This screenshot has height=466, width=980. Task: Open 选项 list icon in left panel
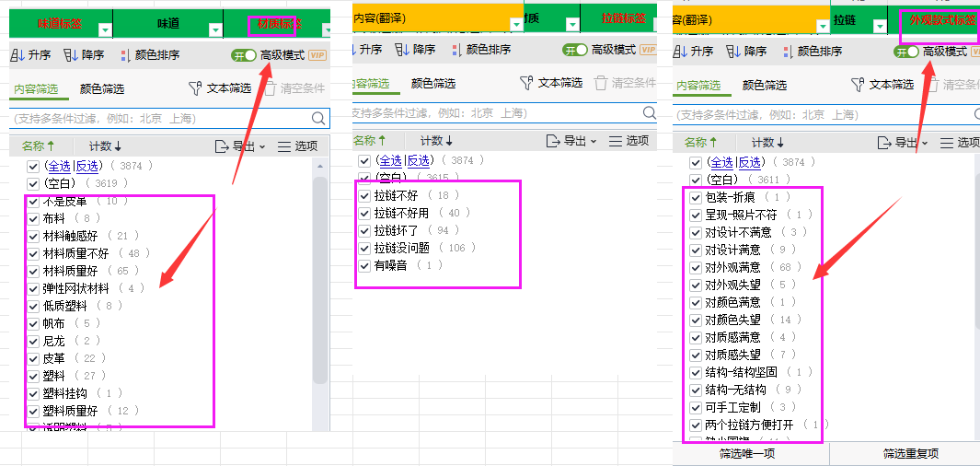coord(283,146)
